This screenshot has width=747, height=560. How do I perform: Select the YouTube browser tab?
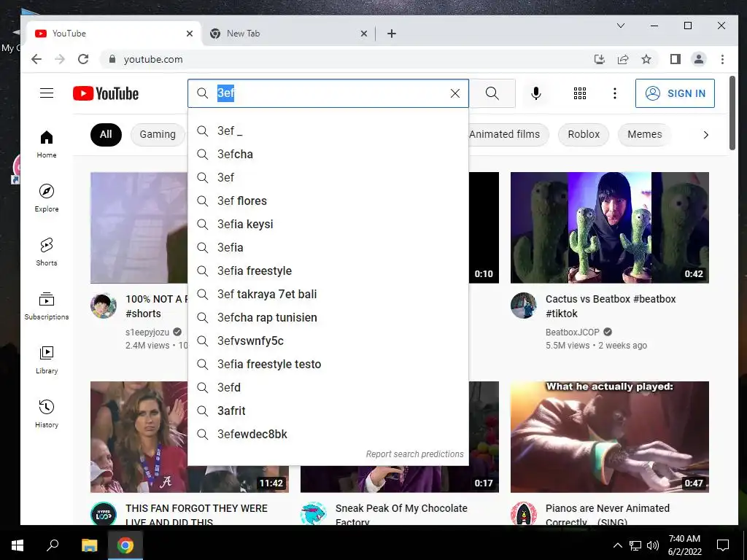tap(115, 34)
